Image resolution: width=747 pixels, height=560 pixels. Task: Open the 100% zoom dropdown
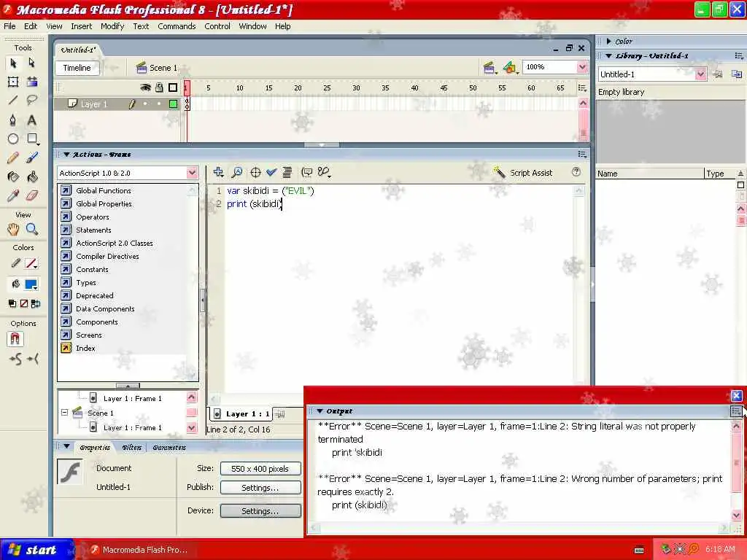[554, 67]
